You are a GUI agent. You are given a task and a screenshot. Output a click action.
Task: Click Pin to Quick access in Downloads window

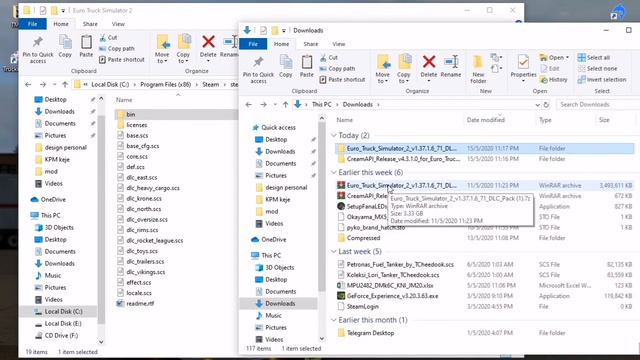click(258, 69)
